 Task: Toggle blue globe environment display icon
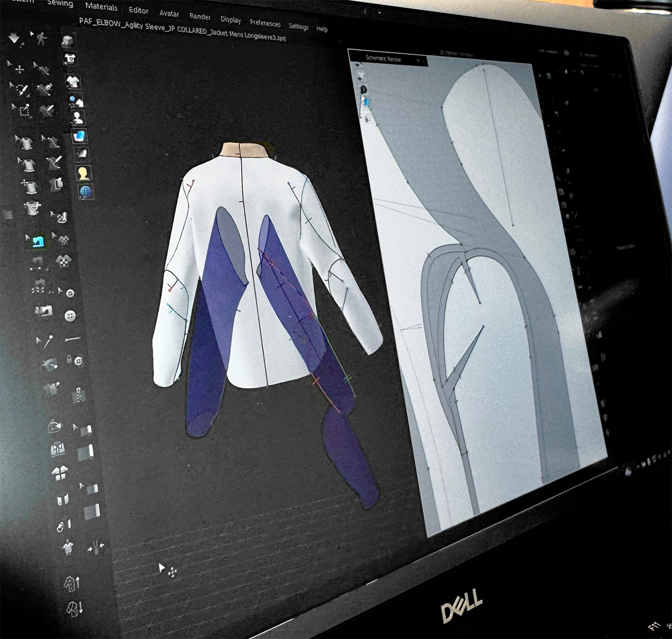click(86, 191)
